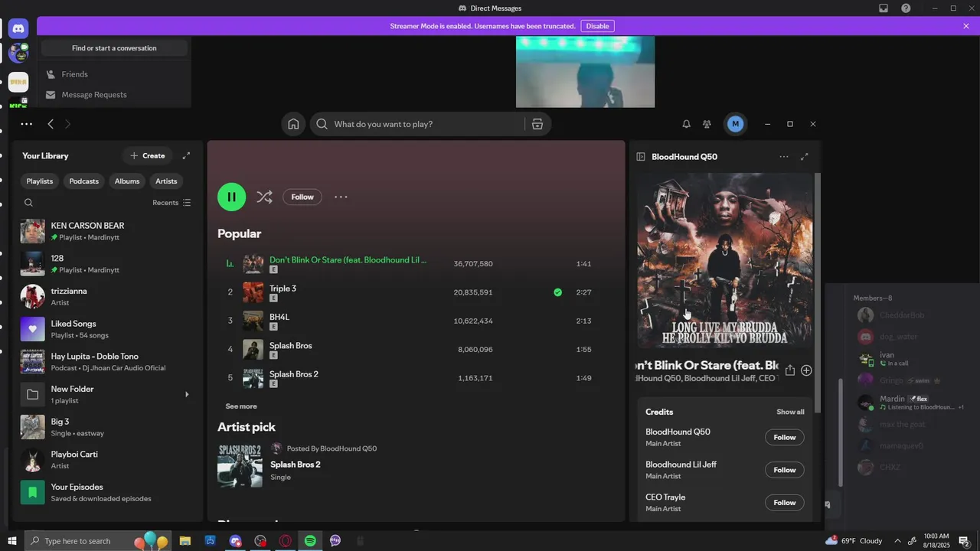The image size is (980, 551).
Task: Open the artist's three-dot more options menu
Action: coord(341,197)
